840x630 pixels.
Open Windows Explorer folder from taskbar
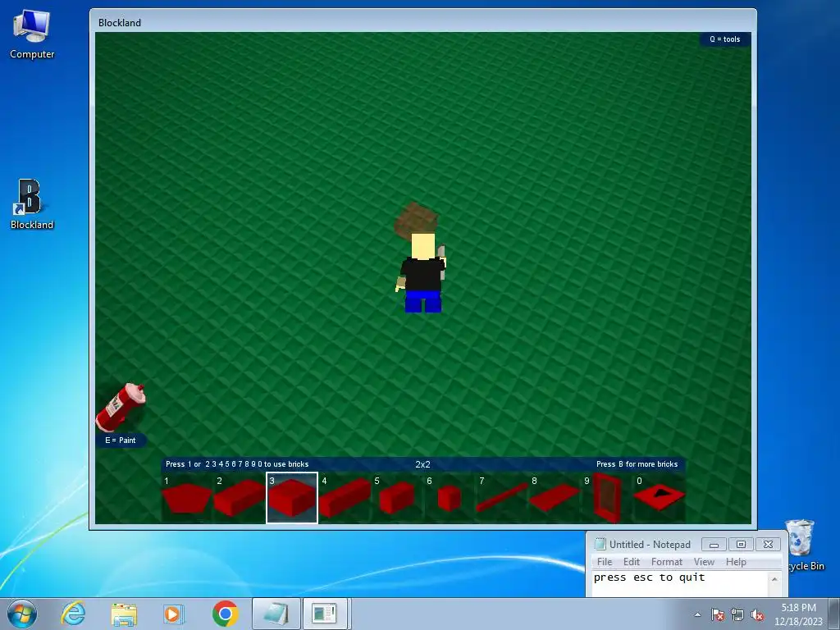click(124, 614)
